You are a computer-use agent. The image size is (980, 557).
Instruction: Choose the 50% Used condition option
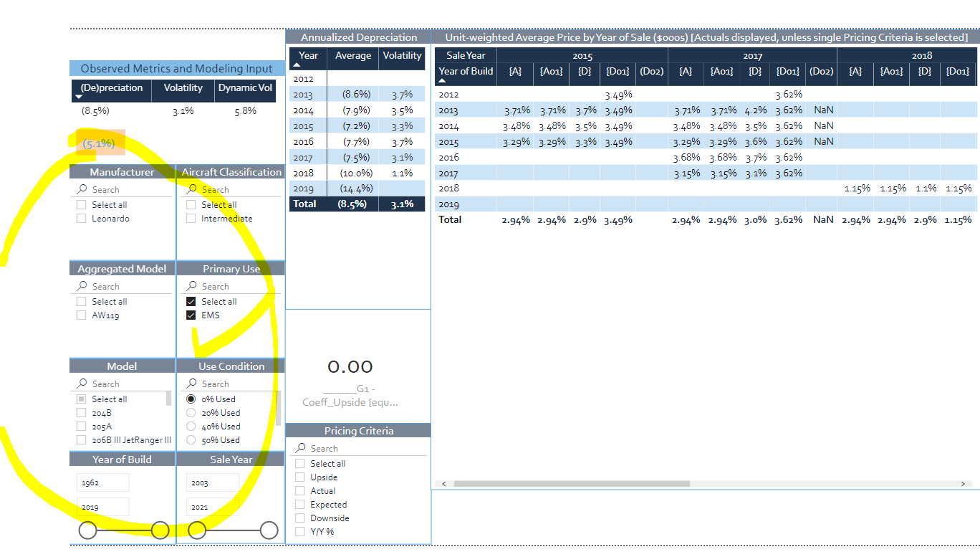pyautogui.click(x=191, y=440)
